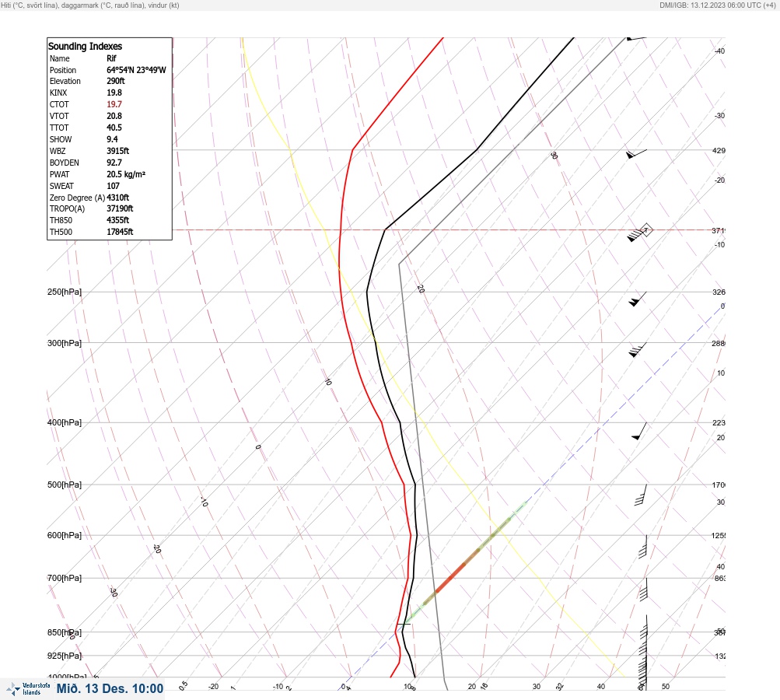Click the 'BOYDEN' row label
Image resolution: width=780 pixels, height=700 pixels.
click(x=65, y=163)
